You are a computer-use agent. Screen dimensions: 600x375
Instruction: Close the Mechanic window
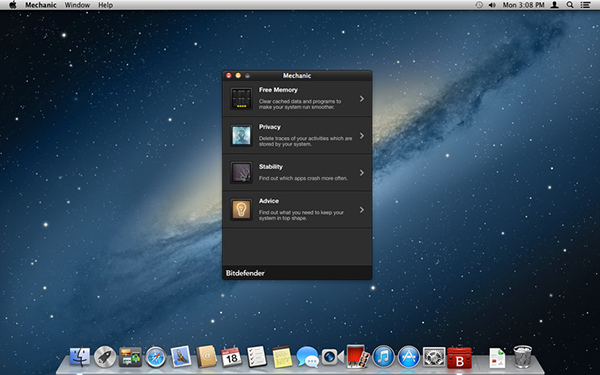tap(229, 75)
